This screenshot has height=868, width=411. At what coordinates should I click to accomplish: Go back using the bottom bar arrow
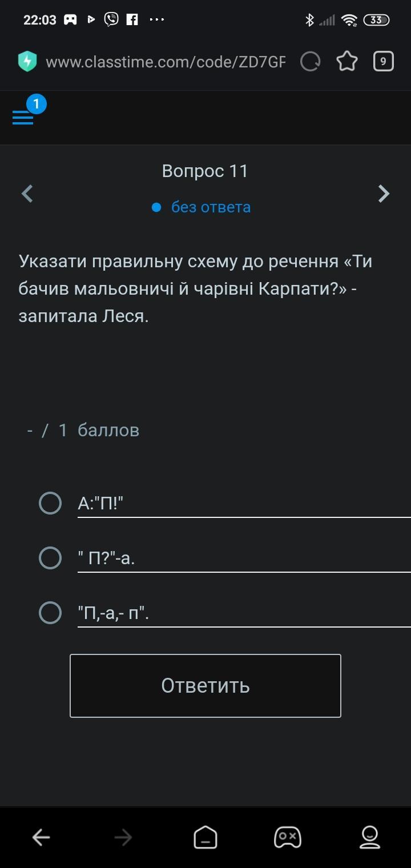coord(41,838)
